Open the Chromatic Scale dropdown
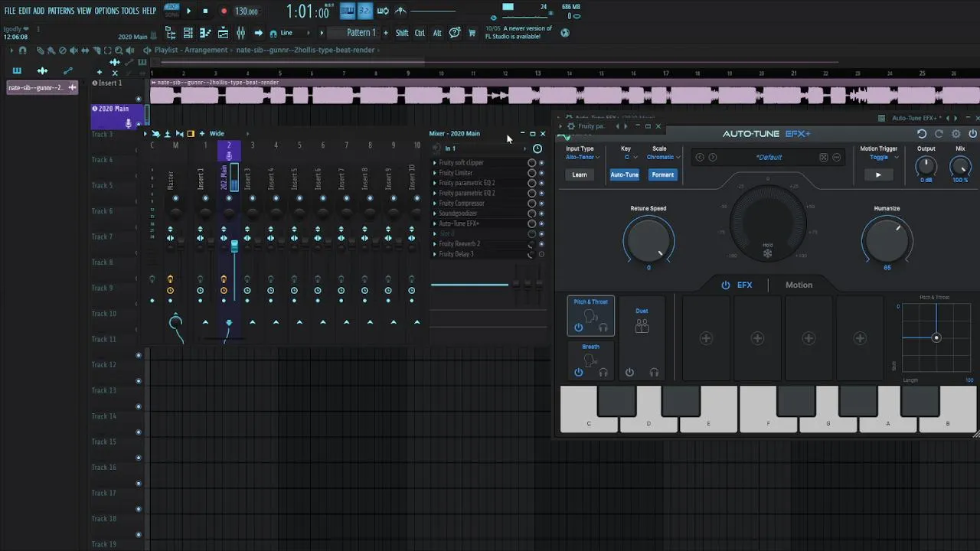 pos(663,157)
